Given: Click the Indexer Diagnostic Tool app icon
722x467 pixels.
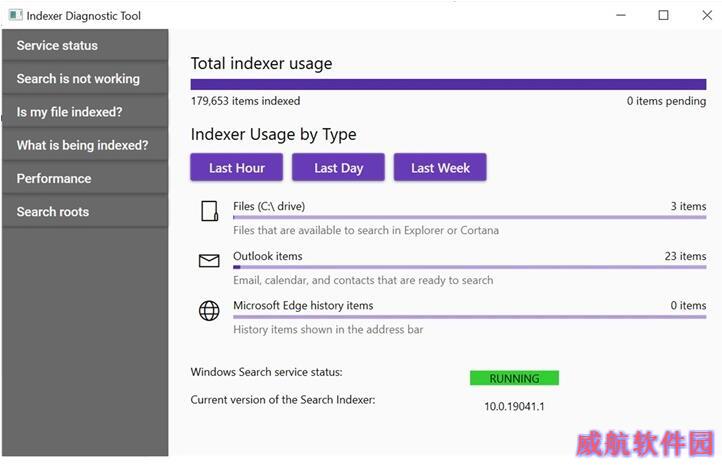Looking at the screenshot, I should point(16,15).
